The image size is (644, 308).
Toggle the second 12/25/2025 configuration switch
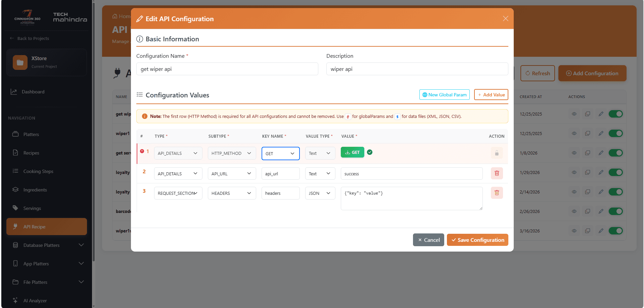[x=615, y=133]
